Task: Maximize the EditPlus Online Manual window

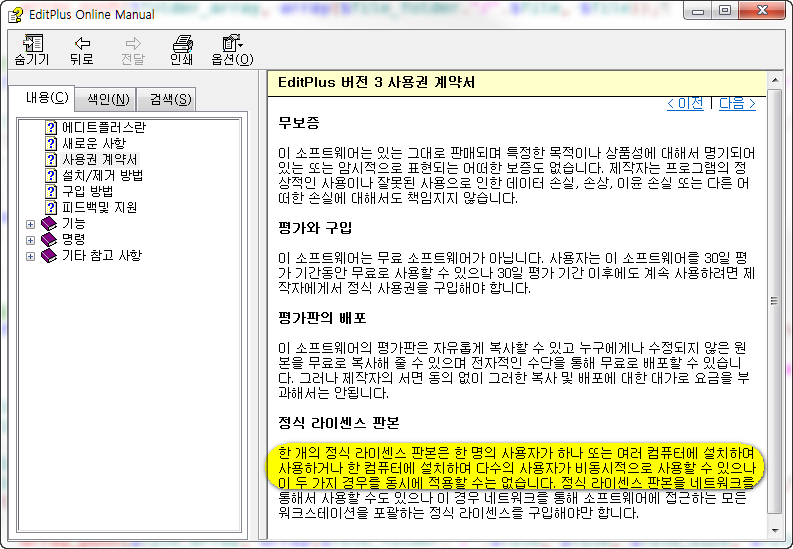Action: click(x=725, y=11)
